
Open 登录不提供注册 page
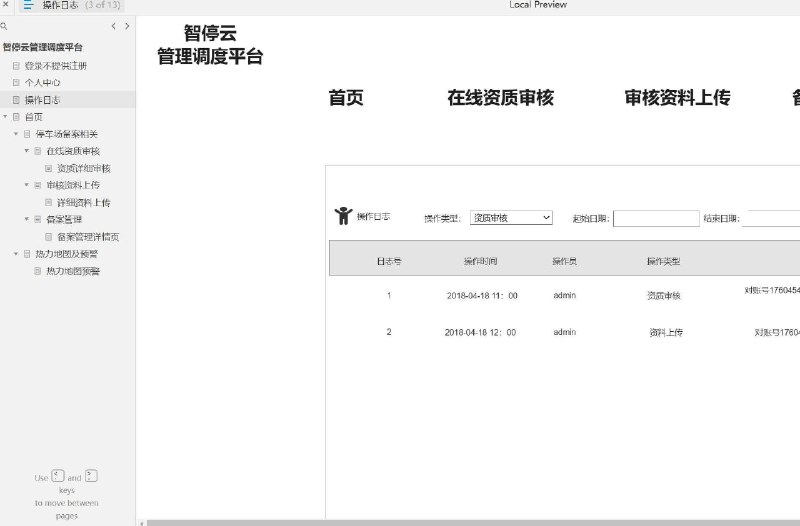(56, 66)
